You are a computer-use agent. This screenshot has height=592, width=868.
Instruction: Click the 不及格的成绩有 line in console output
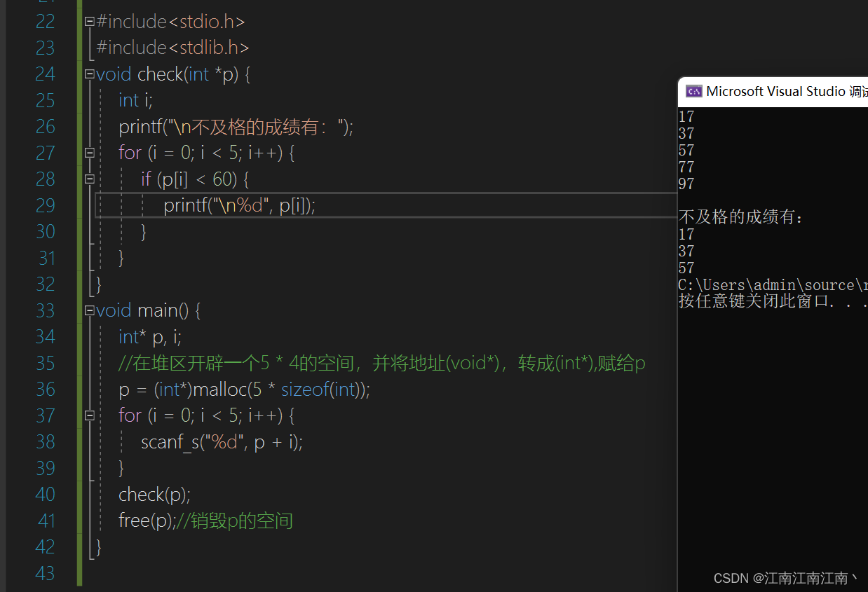coord(742,217)
